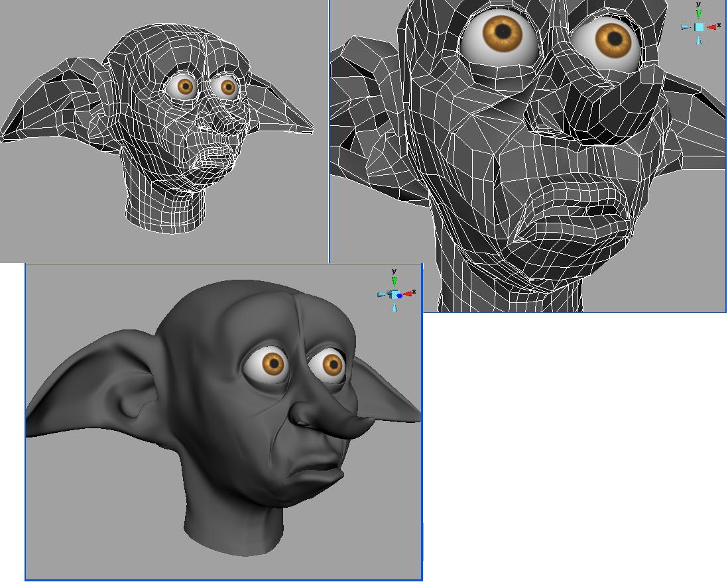Click left cyan cone of close-up wireframe view gizmo

click(686, 27)
